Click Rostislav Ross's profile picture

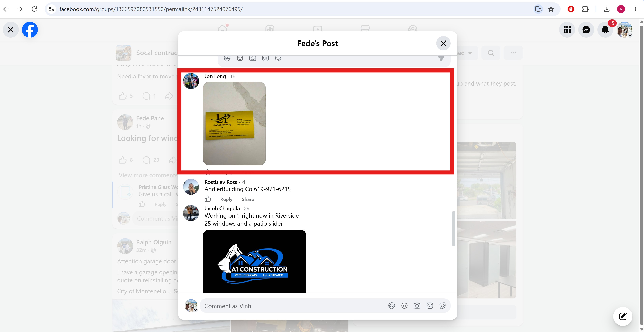pos(191,187)
